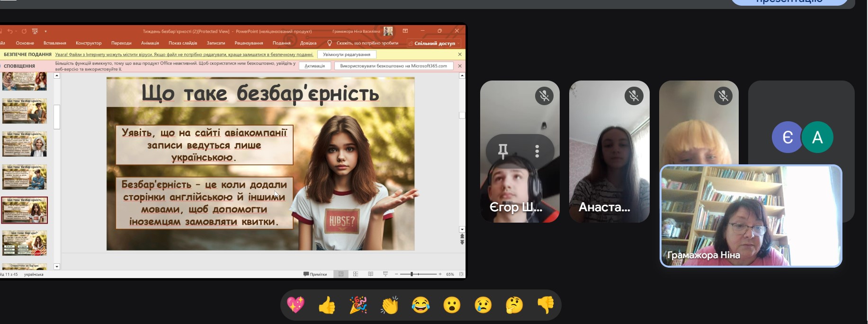Send the thumbs up reaction
Screen dimensions: 868x324
pyautogui.click(x=327, y=305)
